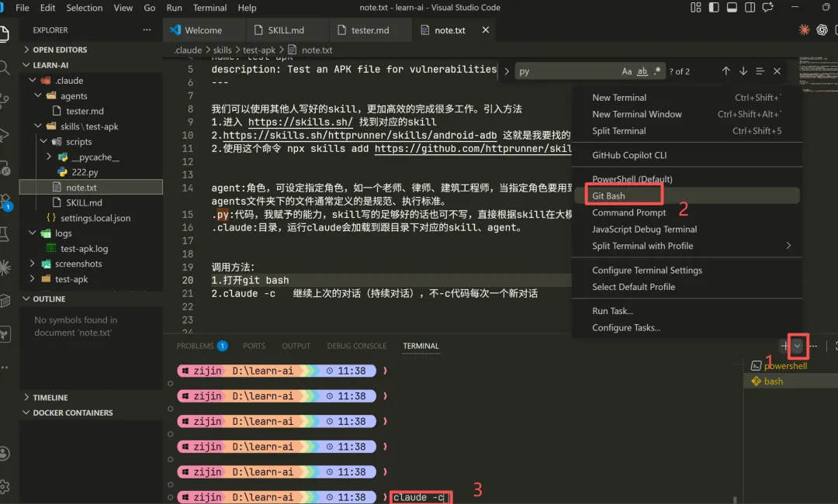Open terminal panel more actions ellipsis

(x=813, y=346)
